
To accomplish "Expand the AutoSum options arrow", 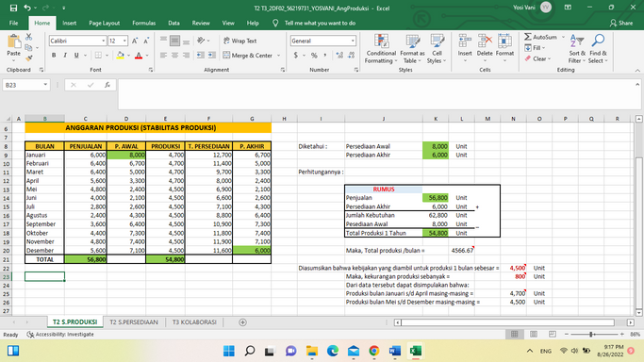I will click(563, 37).
